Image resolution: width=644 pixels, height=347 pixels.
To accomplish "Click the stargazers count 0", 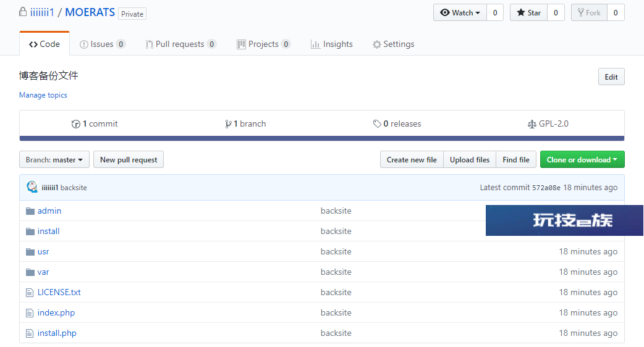I will pos(556,13).
